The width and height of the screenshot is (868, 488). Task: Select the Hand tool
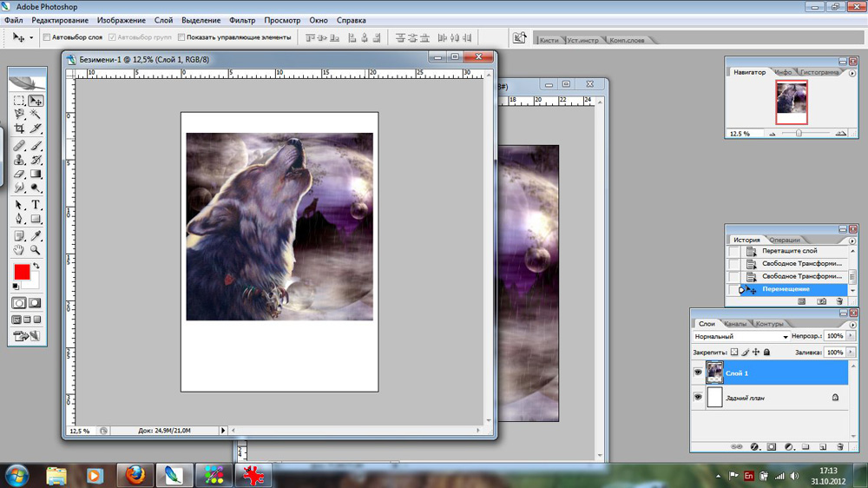coord(19,250)
